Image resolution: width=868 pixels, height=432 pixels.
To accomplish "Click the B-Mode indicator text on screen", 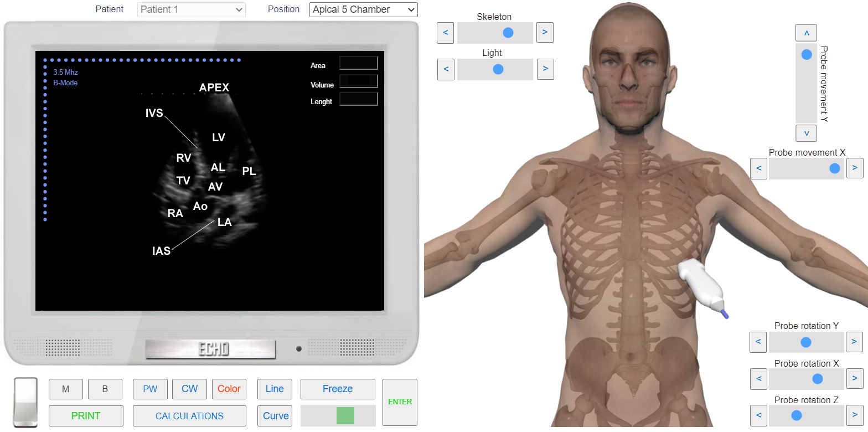I will [65, 83].
